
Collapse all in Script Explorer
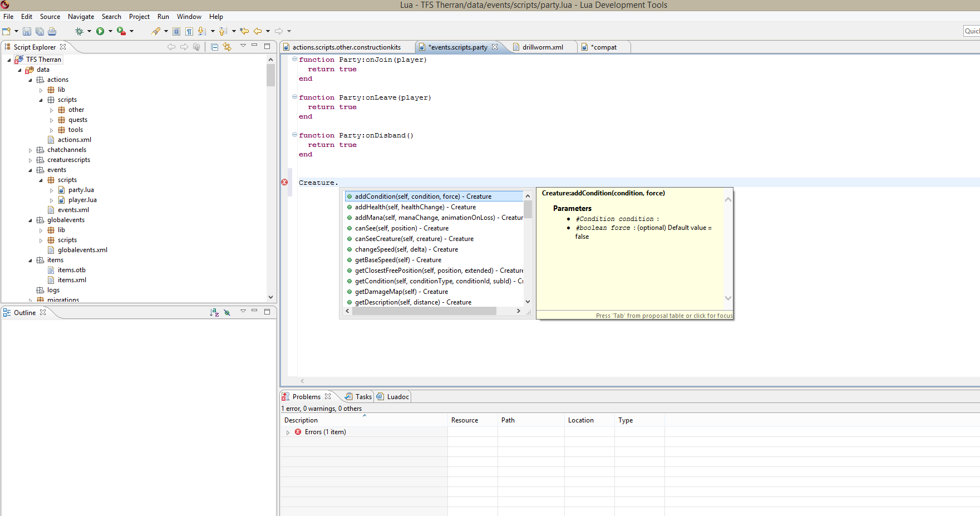[214, 47]
